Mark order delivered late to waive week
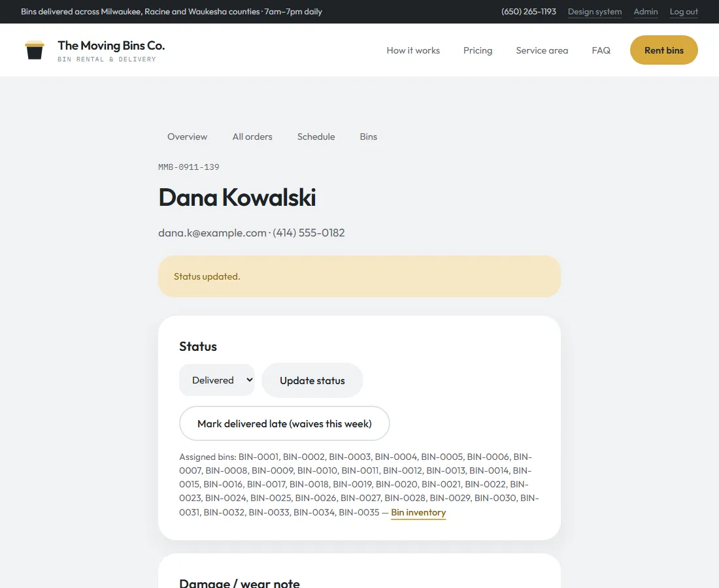Image resolution: width=719 pixels, height=588 pixels. (284, 423)
